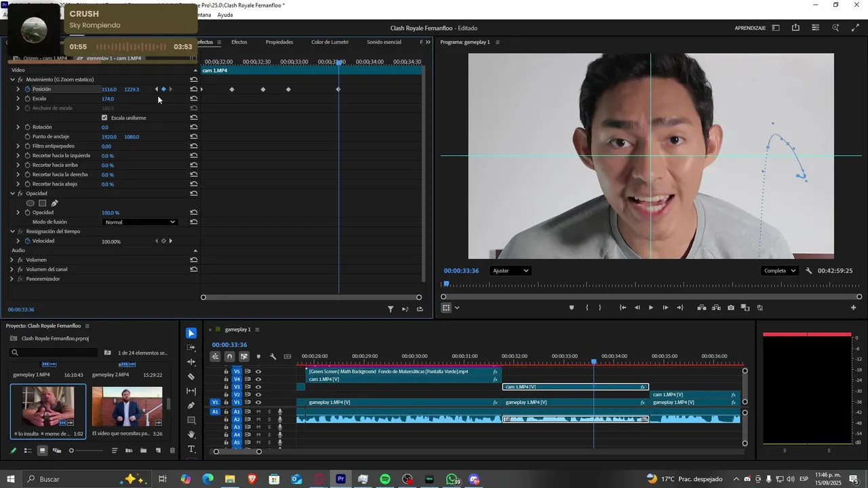This screenshot has width=868, height=488.
Task: Select the Pen tool in timeline toolbar
Action: pyautogui.click(x=191, y=405)
